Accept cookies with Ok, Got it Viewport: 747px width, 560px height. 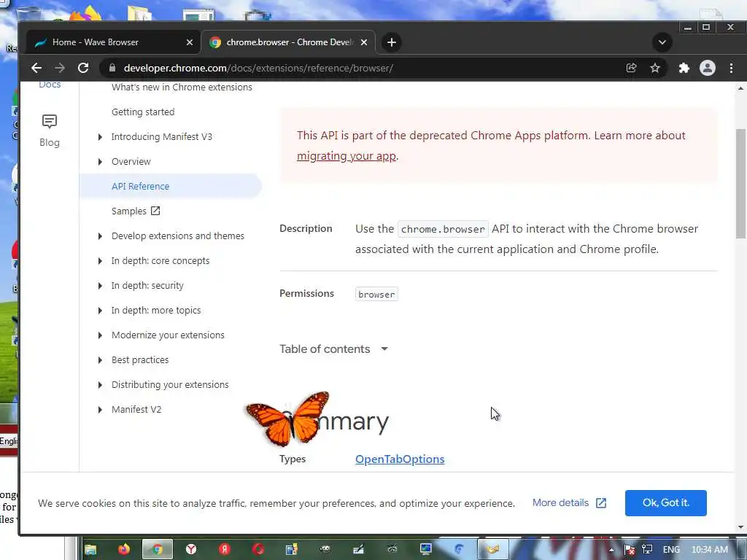point(665,503)
